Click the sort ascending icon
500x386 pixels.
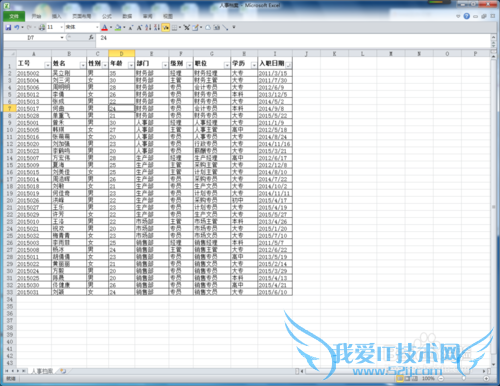tap(148, 27)
